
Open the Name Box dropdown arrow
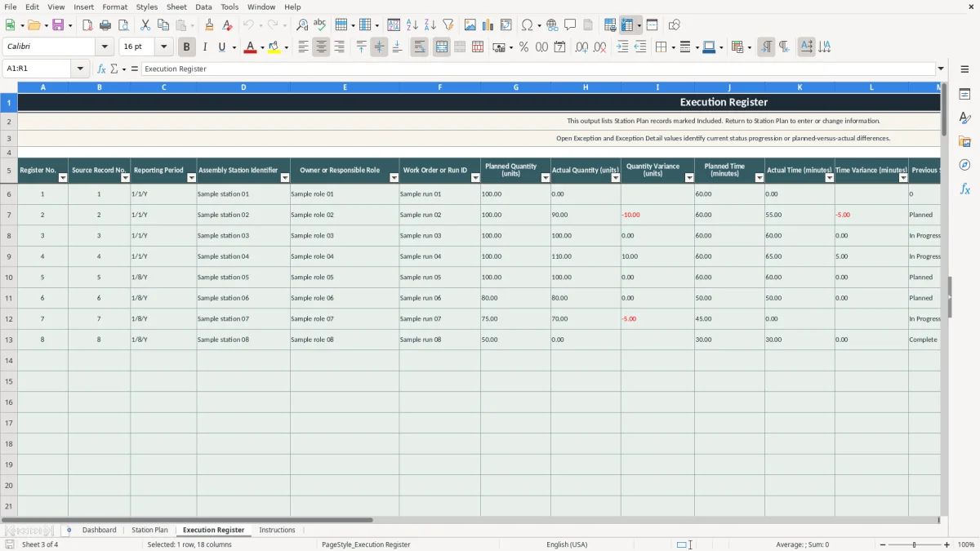(x=80, y=69)
